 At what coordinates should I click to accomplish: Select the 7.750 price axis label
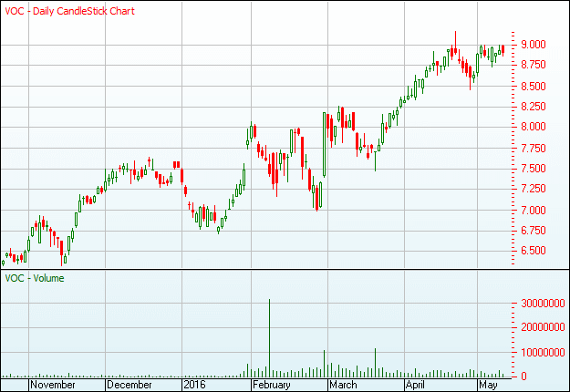point(534,149)
